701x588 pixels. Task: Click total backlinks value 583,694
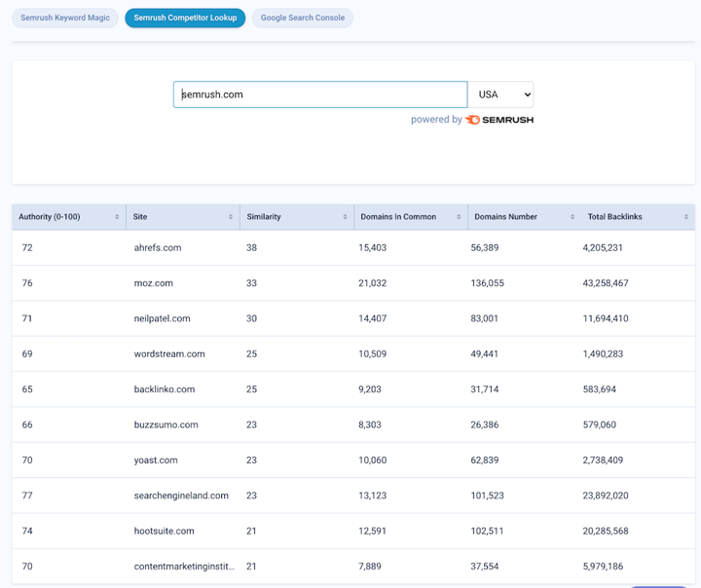click(x=599, y=389)
